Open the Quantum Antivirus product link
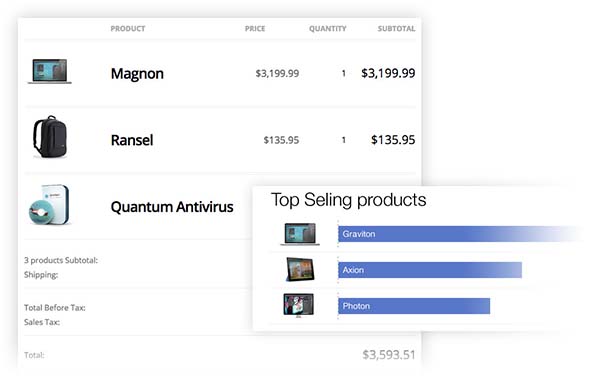 [x=172, y=207]
